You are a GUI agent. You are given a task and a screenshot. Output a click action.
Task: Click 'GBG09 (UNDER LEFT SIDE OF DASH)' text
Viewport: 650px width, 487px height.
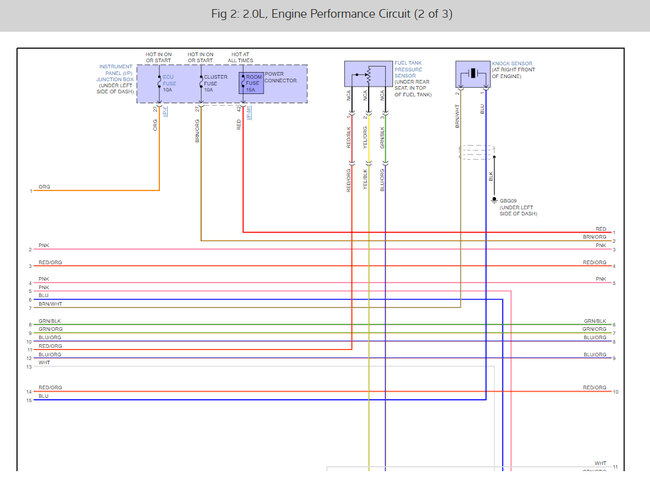click(x=518, y=207)
